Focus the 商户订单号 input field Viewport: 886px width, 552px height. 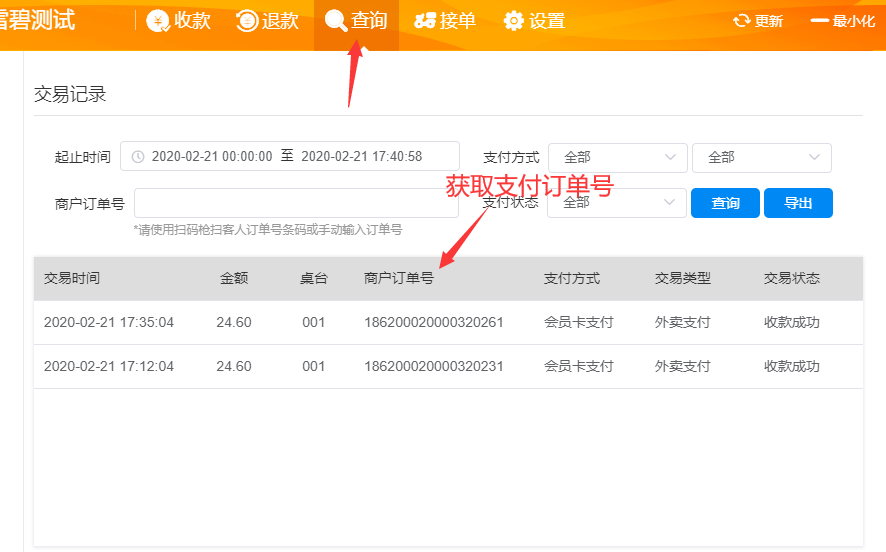click(x=295, y=203)
